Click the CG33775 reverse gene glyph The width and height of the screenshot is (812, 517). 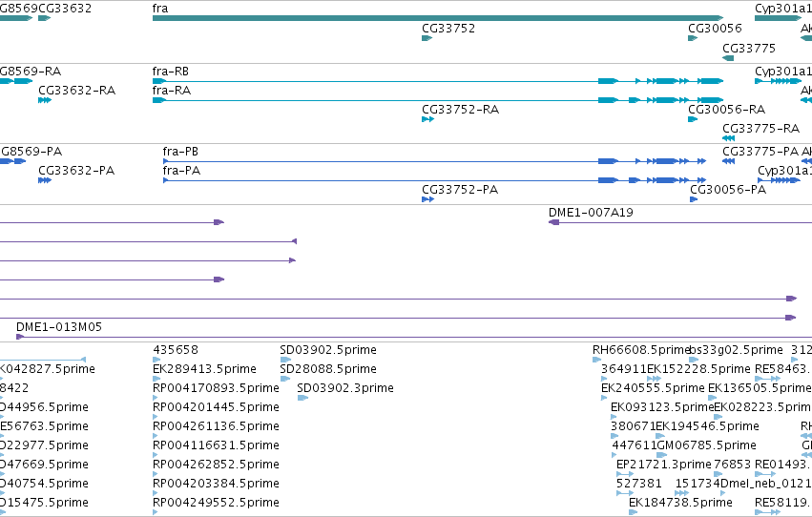[728, 58]
